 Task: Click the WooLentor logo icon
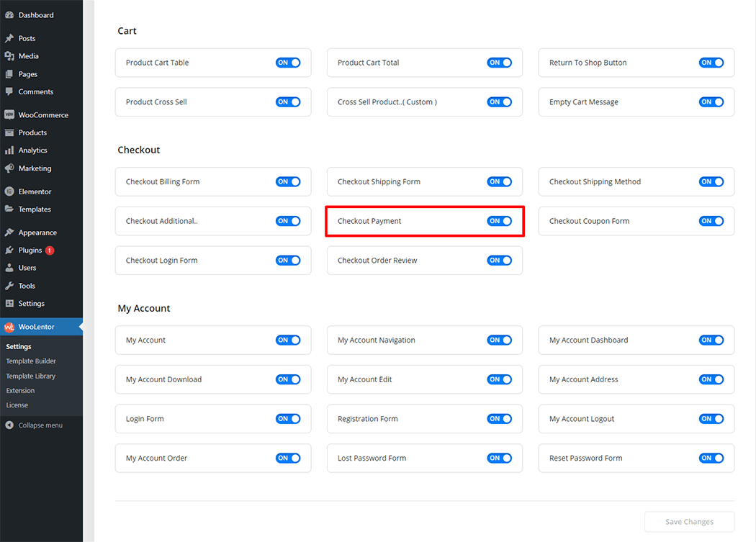coord(9,327)
